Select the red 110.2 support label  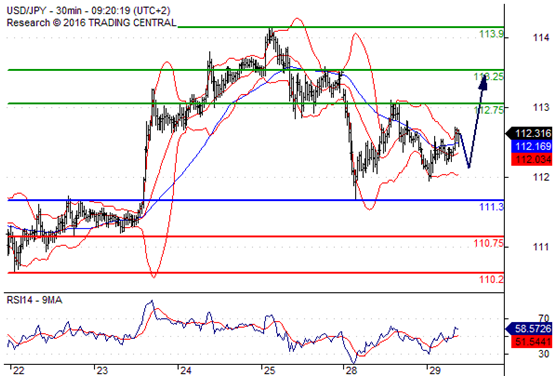click(491, 280)
